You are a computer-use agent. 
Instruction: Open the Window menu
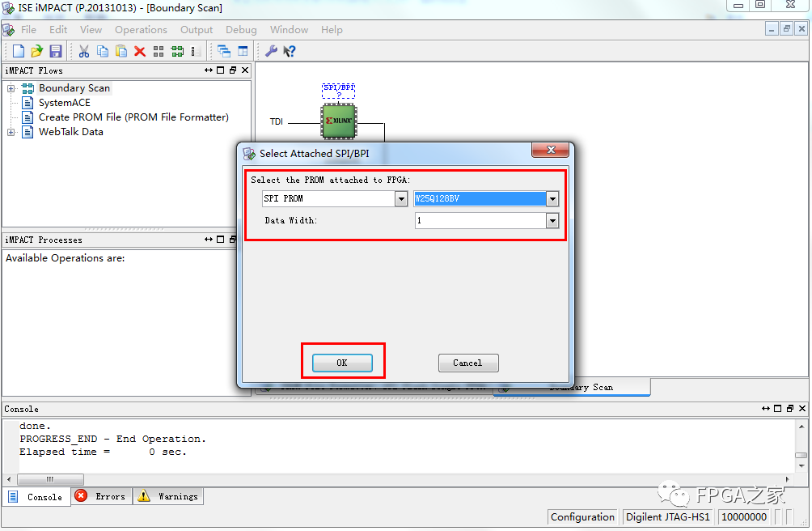[x=289, y=30]
